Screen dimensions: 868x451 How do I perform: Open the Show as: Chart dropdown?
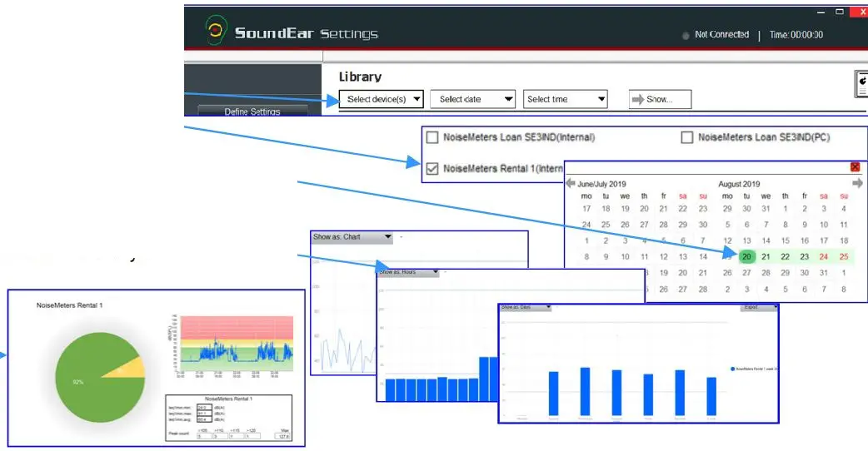coord(352,237)
